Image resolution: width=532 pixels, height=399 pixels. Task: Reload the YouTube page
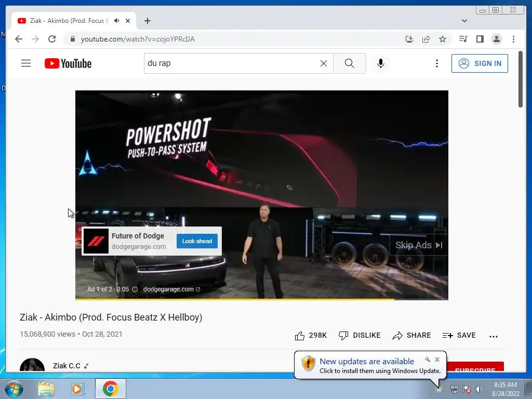click(x=52, y=39)
